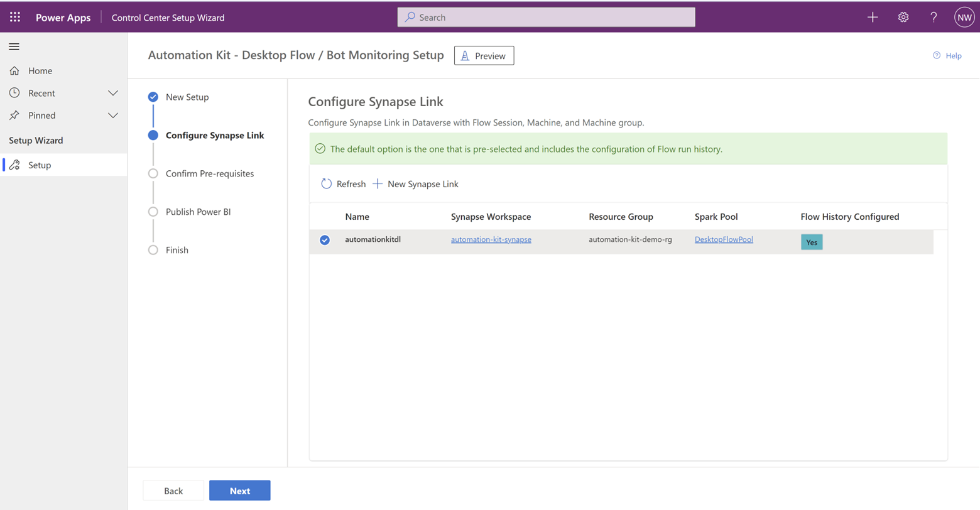Open the settings gear icon

pos(903,18)
